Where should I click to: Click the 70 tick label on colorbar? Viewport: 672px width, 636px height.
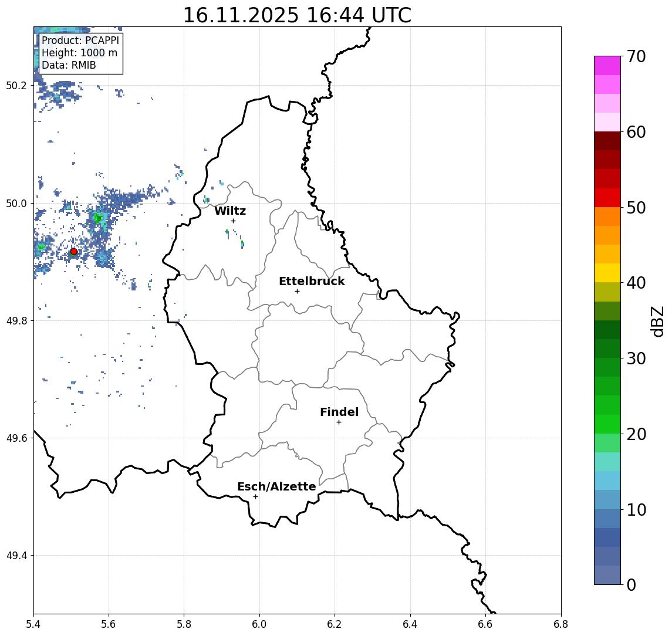636,56
